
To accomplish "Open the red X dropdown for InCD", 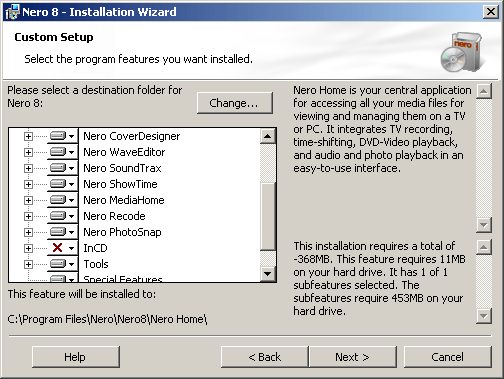I will [62, 248].
